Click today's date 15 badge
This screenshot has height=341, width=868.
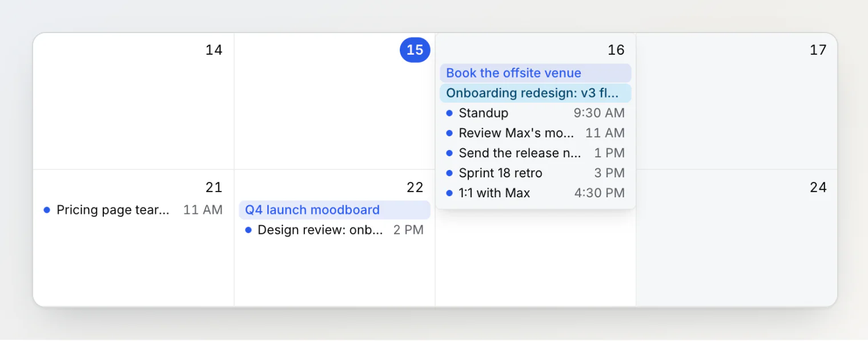point(415,50)
